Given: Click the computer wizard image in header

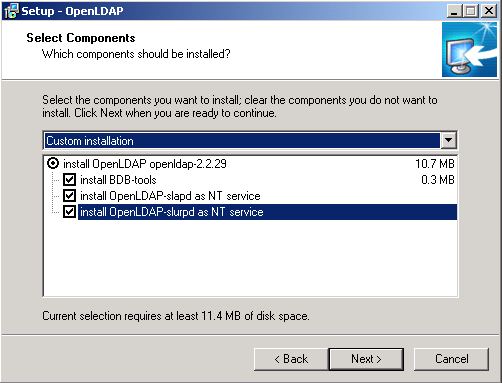Looking at the screenshot, I should tap(469, 50).
